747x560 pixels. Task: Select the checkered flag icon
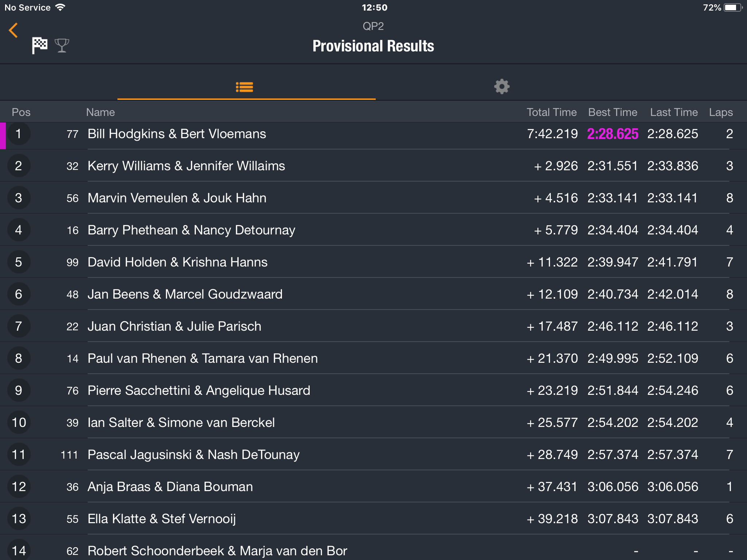coord(39,46)
